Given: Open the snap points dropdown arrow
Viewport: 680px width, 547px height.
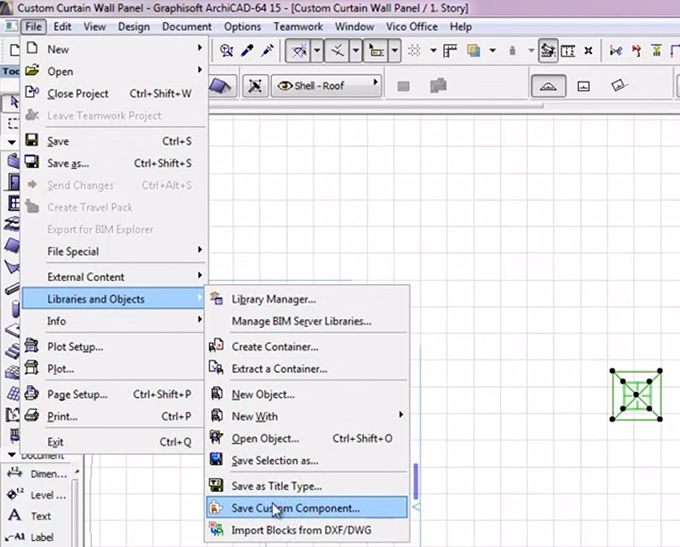Looking at the screenshot, I should (356, 51).
